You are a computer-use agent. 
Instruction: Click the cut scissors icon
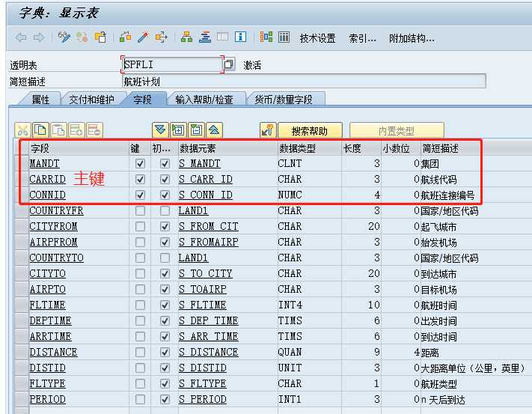(x=22, y=130)
